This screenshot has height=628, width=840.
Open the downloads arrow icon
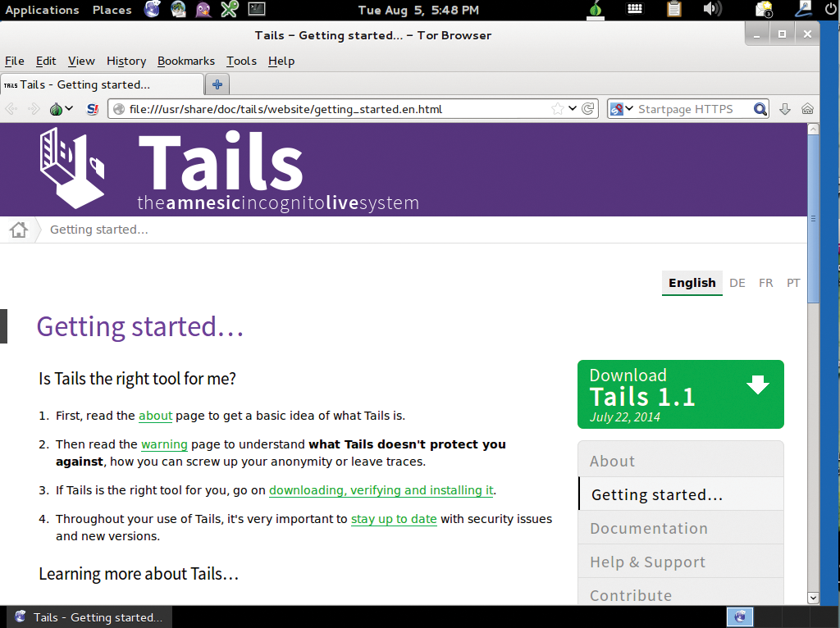(x=785, y=109)
